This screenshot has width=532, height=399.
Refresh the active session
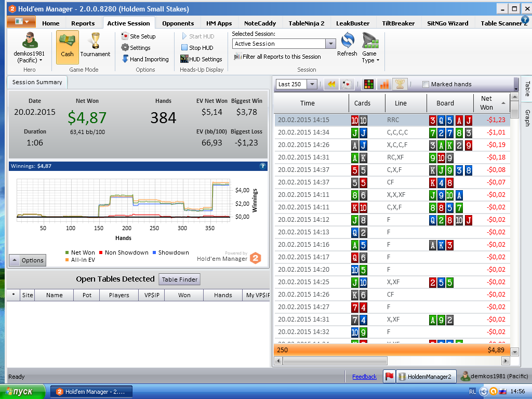click(347, 44)
